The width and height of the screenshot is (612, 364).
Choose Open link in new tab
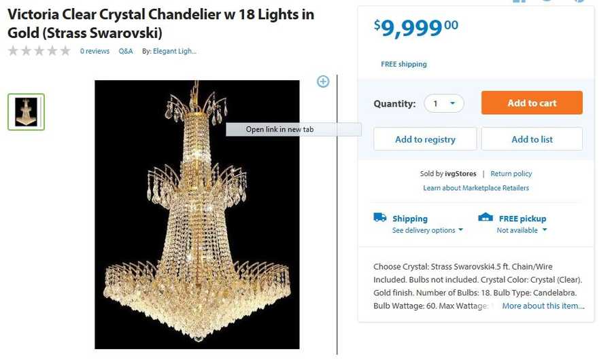click(280, 130)
